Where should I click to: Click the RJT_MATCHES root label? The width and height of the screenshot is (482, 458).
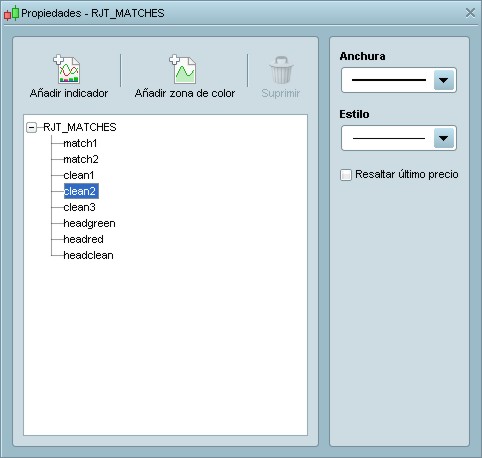click(80, 127)
